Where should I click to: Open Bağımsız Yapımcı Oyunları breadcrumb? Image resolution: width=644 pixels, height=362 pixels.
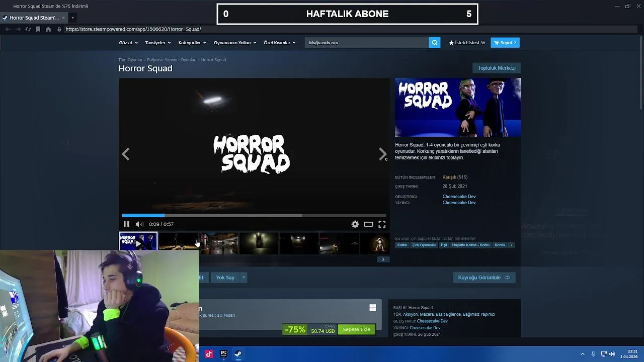click(x=172, y=60)
